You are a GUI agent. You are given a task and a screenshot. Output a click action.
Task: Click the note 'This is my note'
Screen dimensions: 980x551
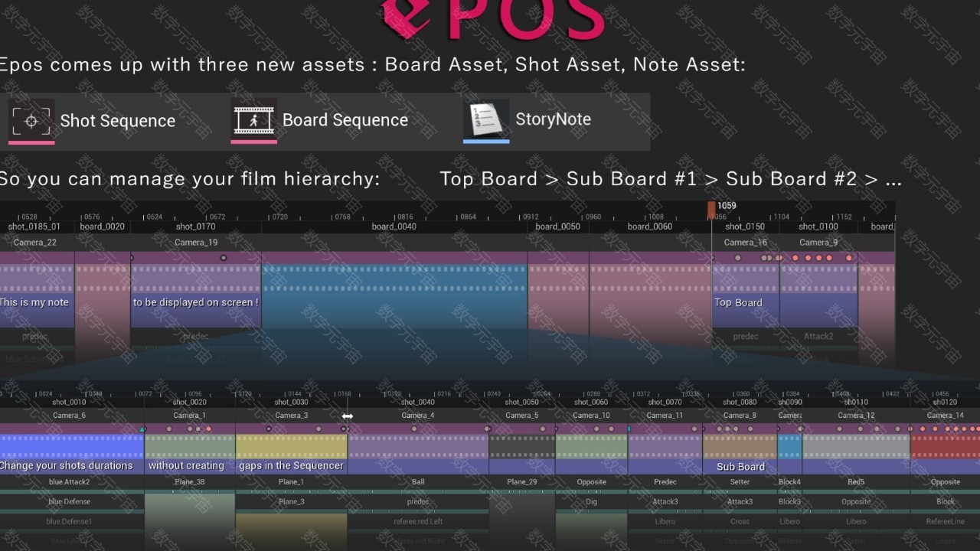(x=34, y=302)
